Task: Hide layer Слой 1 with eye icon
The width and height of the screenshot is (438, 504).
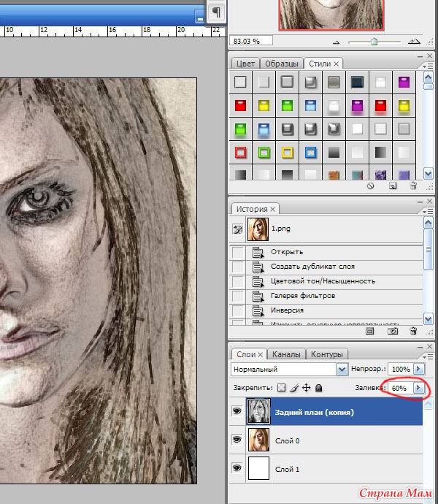Action: point(237,468)
